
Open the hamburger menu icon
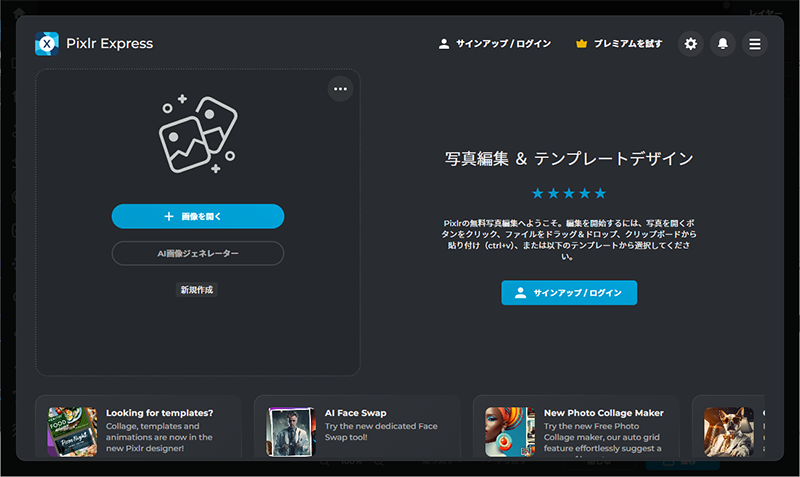[755, 44]
